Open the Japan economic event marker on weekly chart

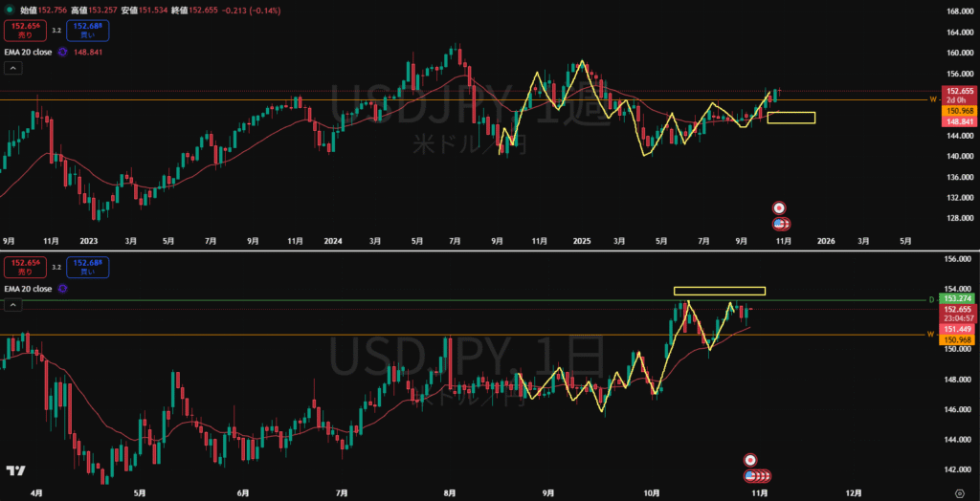point(779,207)
